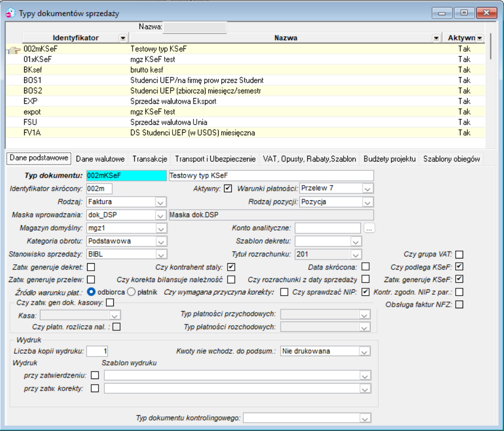Switch to Transakcje tab
The width and height of the screenshot is (504, 431).
[150, 159]
